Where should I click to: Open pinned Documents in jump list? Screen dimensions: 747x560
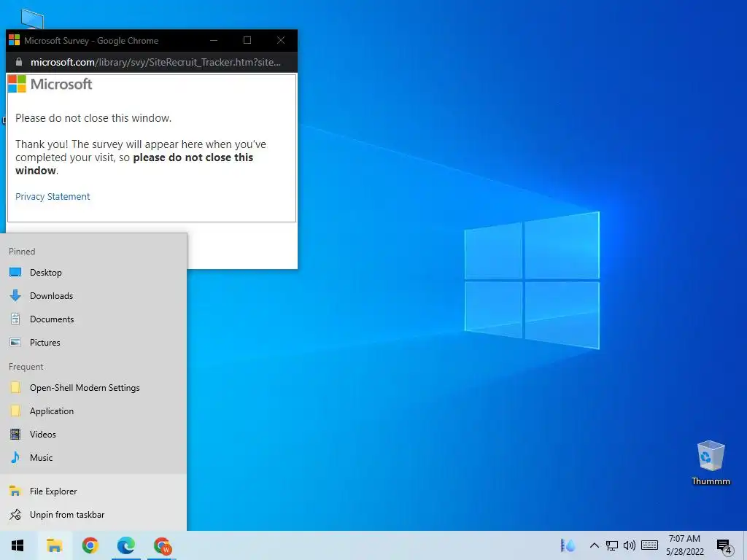point(93,319)
